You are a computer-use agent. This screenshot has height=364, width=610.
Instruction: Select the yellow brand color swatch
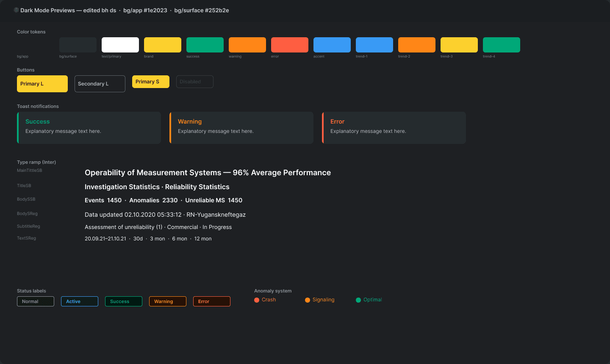click(163, 45)
